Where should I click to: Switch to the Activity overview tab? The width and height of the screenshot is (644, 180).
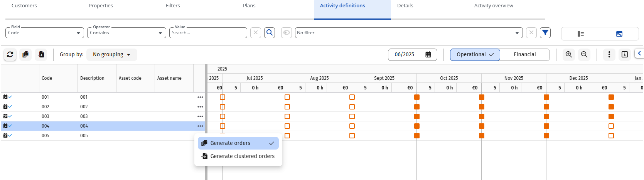(493, 6)
